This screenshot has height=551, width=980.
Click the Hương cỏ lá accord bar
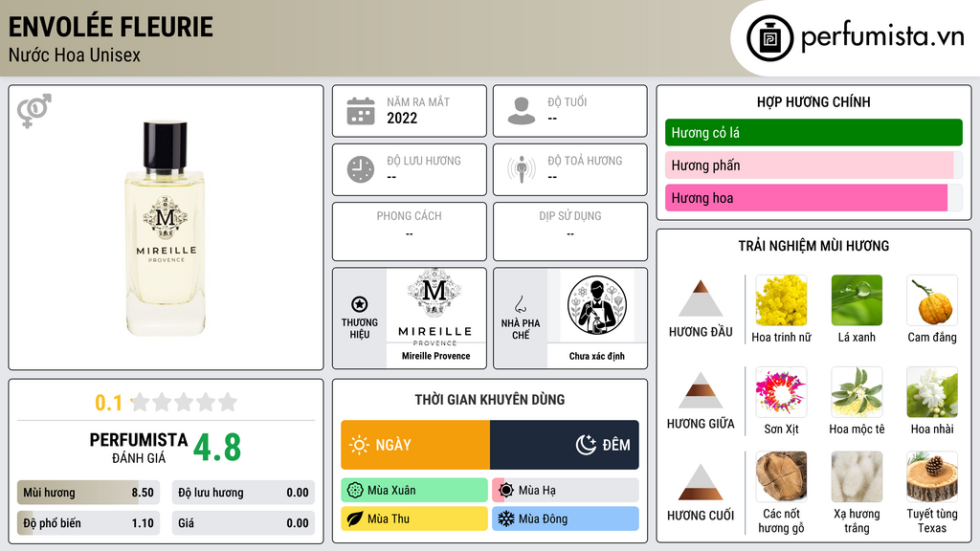[813, 132]
